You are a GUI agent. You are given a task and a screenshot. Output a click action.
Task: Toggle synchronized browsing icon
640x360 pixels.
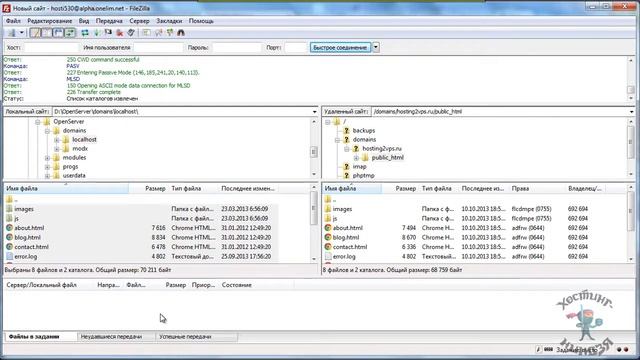click(x=169, y=33)
